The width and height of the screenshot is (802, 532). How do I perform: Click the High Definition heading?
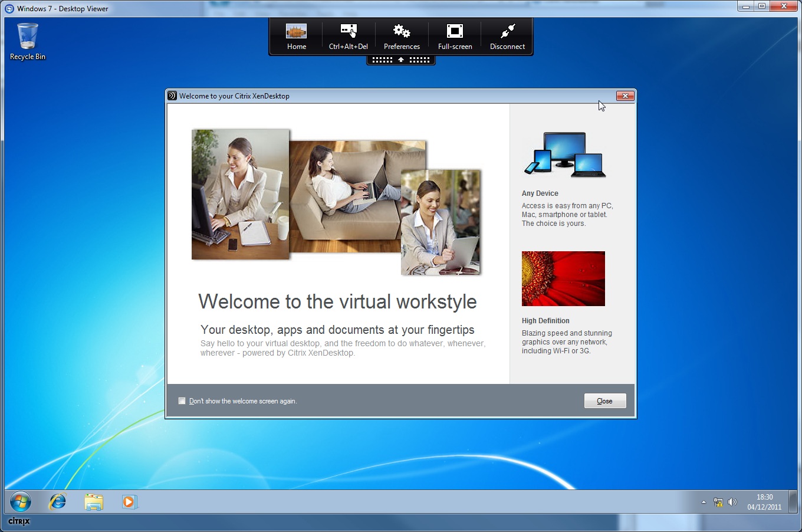pos(545,321)
